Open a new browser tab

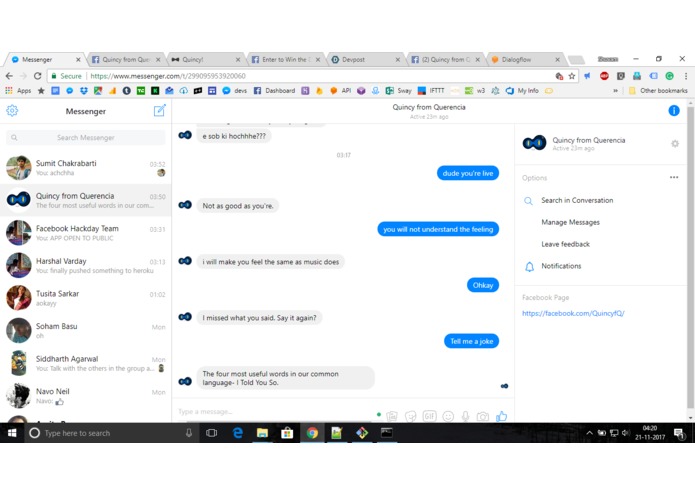[x=576, y=60]
